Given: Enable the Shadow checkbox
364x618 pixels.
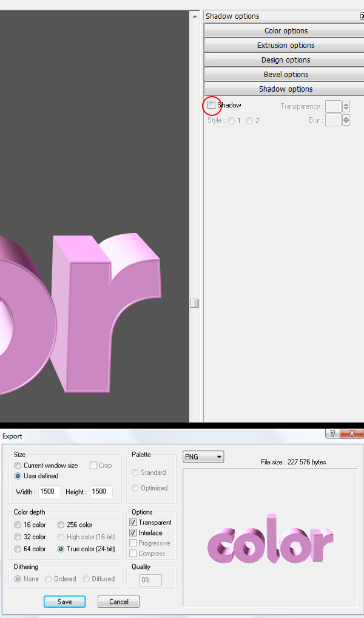Looking at the screenshot, I should 211,105.
